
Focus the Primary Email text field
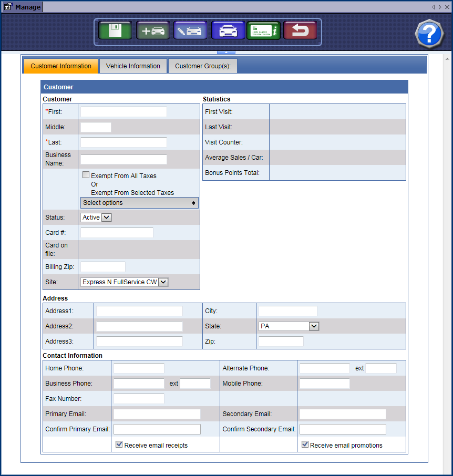tap(157, 414)
